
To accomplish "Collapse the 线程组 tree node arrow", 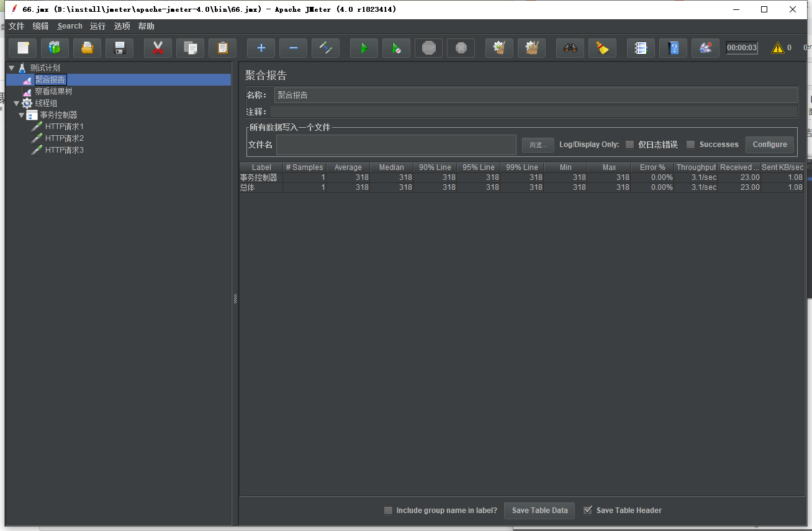I will (x=16, y=103).
